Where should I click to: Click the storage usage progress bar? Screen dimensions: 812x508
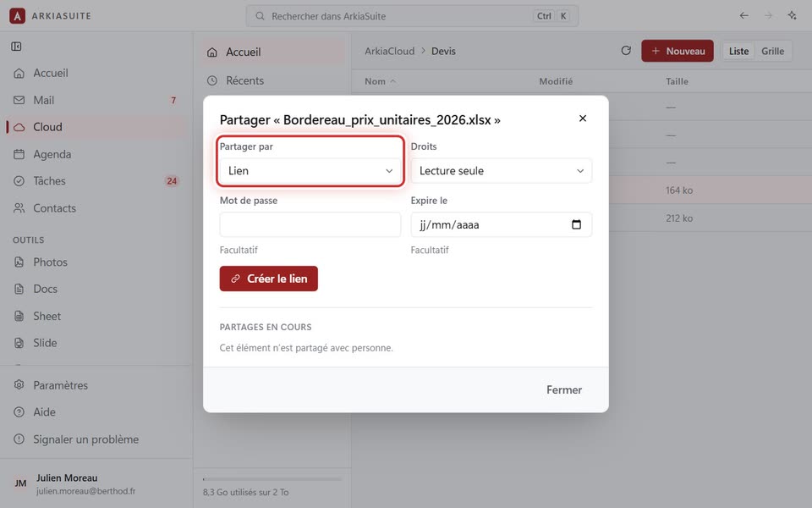272,479
